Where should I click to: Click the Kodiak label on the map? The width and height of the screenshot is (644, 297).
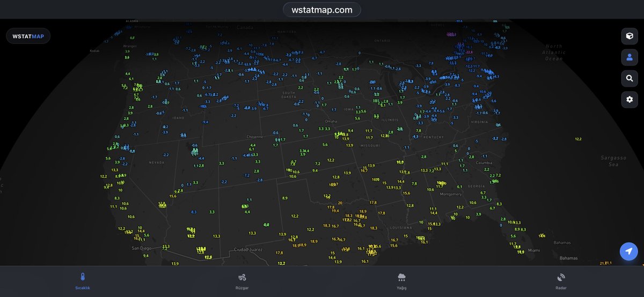(95, 51)
